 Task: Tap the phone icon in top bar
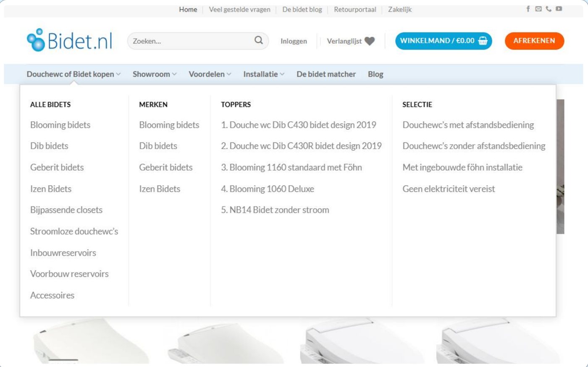point(549,9)
